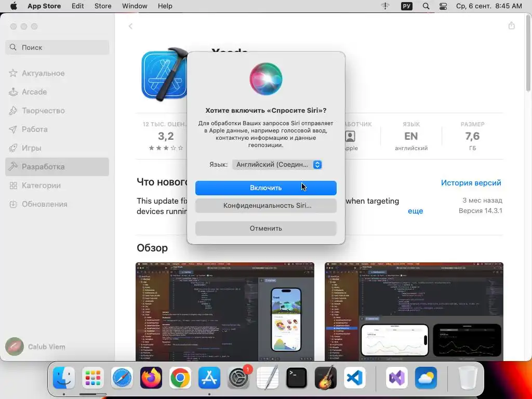Open Творчество category in sidebar
Viewport: 532px width, 399px height.
[57, 111]
